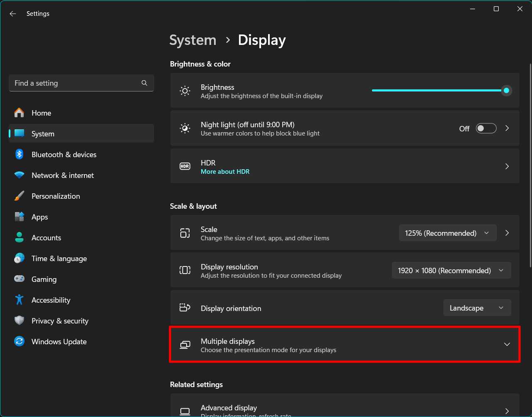Screen dimensions: 532x417
Task: Open the Time & language page
Action: 81,258
